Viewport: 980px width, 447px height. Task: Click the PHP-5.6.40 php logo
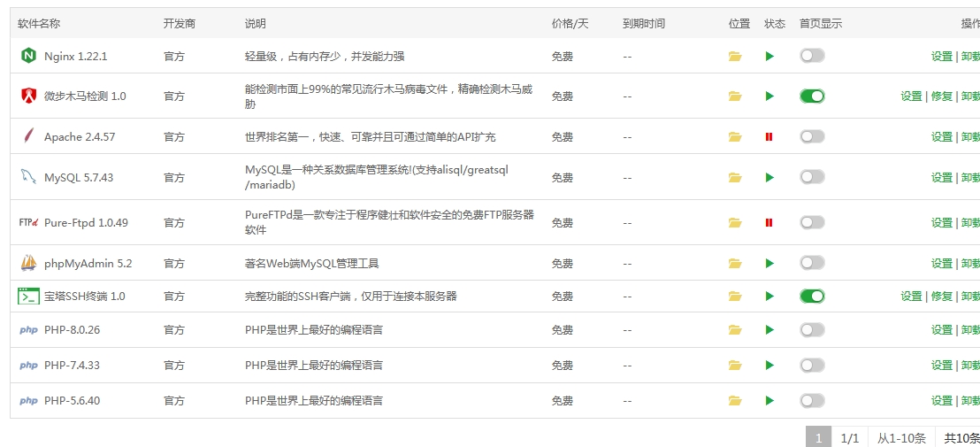tap(28, 401)
